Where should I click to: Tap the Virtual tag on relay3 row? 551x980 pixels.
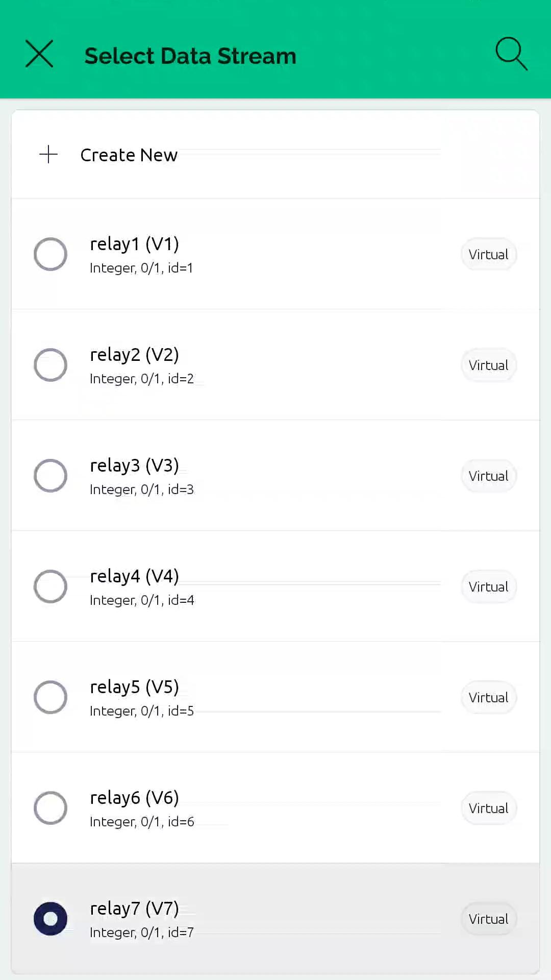(x=488, y=476)
